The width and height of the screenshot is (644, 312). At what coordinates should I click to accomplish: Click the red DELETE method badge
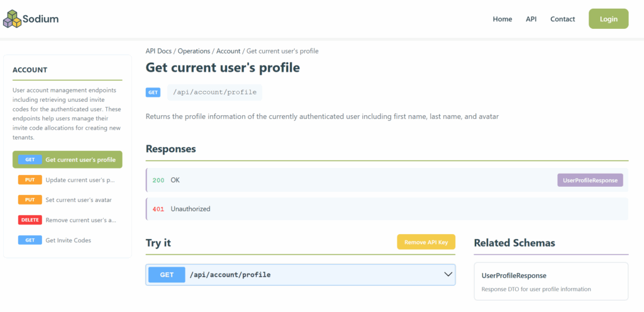(x=30, y=220)
